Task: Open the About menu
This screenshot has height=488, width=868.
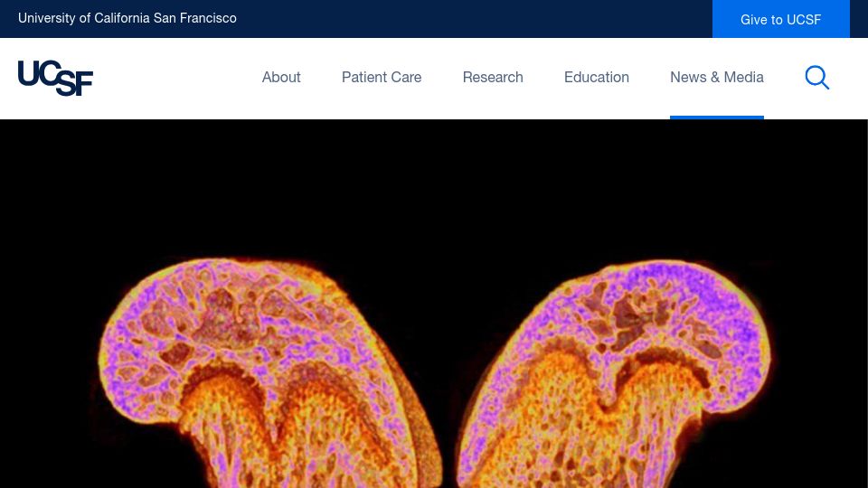Action: [x=281, y=78]
